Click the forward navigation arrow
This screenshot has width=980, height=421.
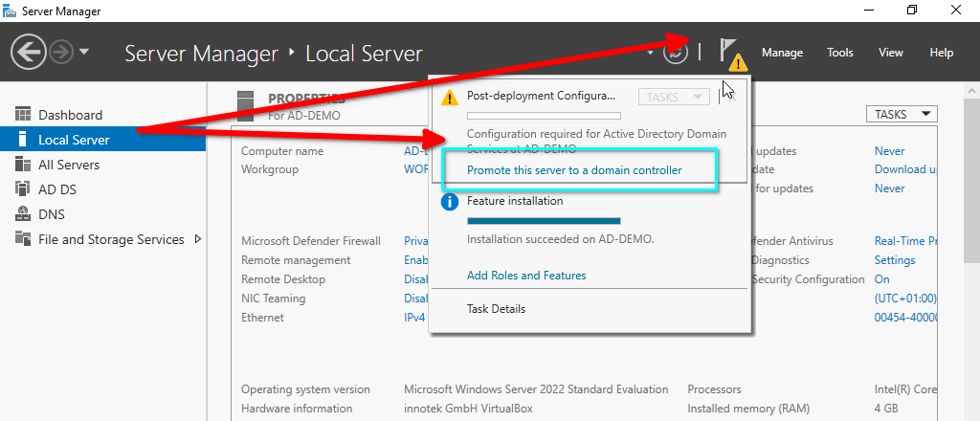[59, 52]
